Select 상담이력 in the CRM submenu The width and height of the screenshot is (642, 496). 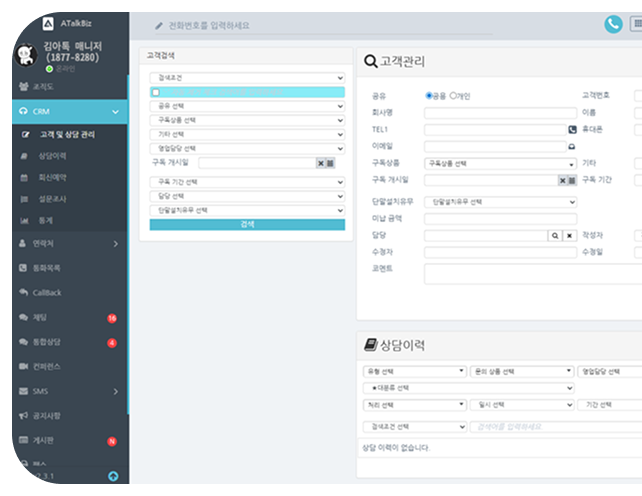click(x=53, y=156)
